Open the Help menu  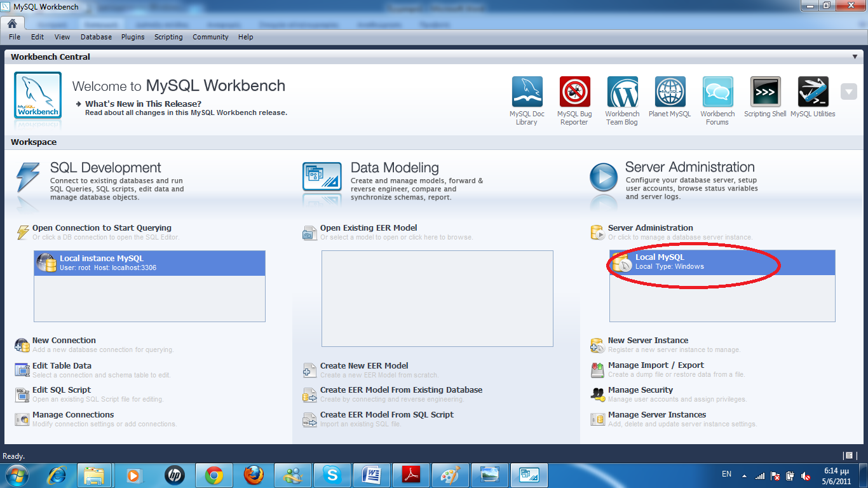click(x=246, y=37)
